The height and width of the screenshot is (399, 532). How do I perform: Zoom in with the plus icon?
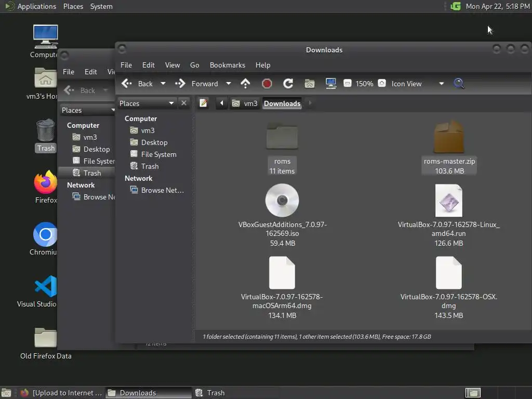pos(382,84)
